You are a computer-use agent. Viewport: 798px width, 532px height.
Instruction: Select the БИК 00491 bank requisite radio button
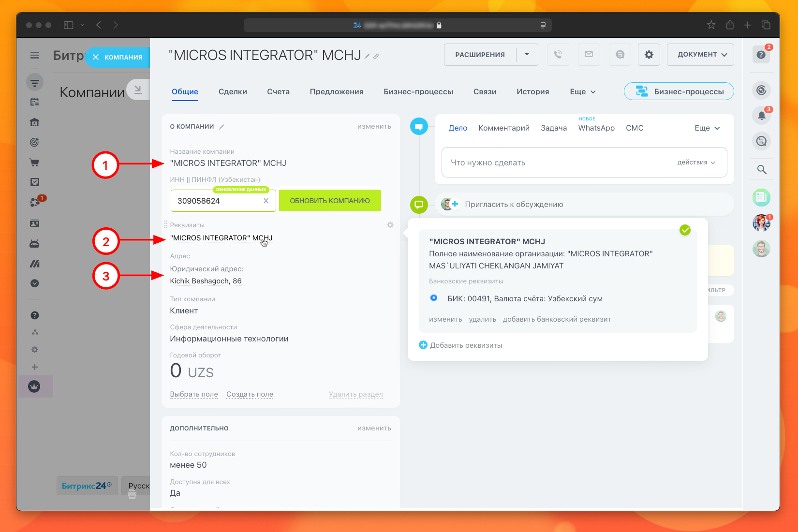434,298
